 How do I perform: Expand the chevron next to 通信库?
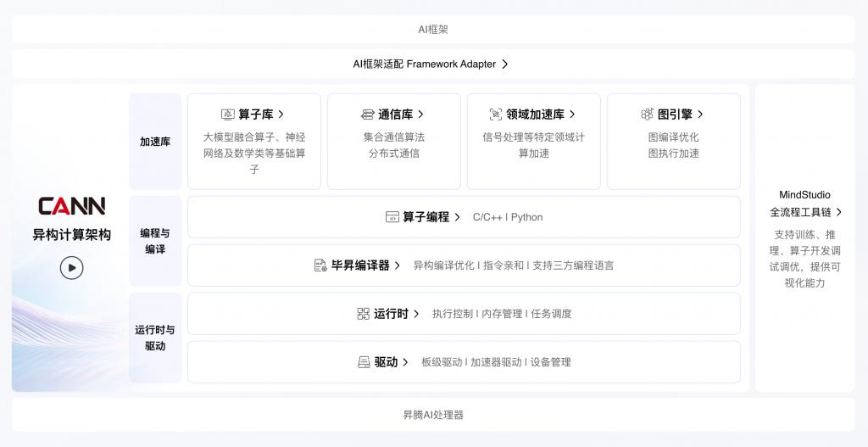(x=420, y=115)
